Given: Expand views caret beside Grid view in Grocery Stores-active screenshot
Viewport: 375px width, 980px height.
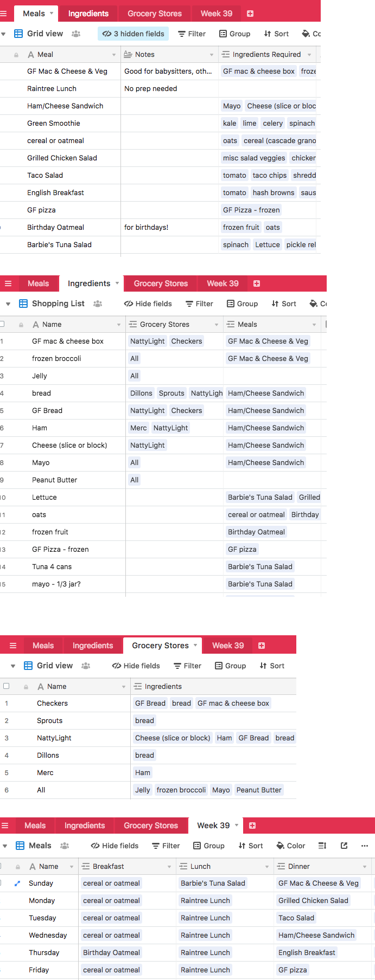Looking at the screenshot, I should (13, 666).
